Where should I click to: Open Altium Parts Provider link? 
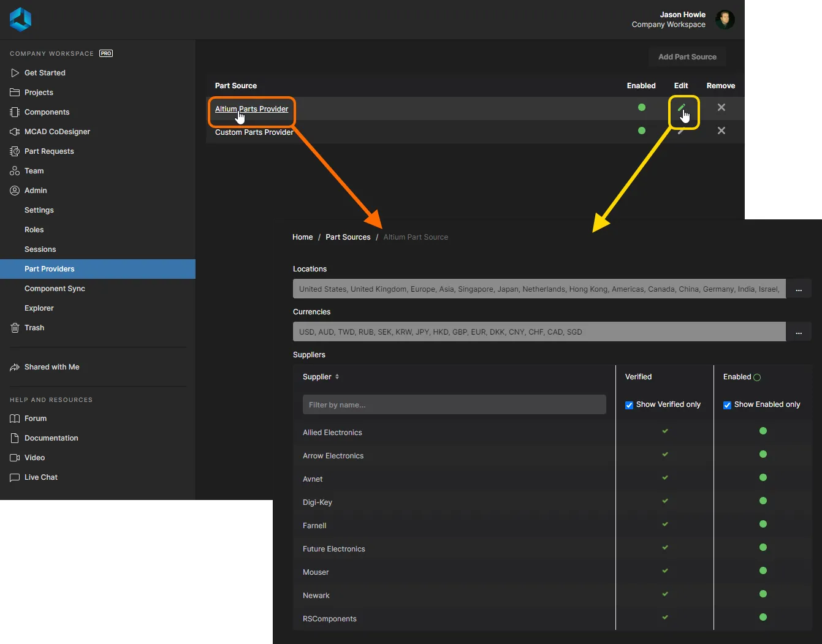(x=251, y=109)
